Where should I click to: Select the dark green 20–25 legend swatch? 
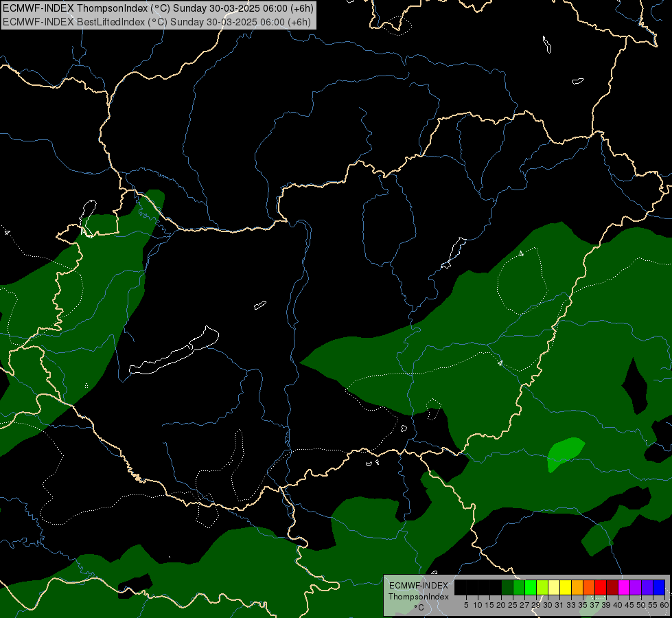(507, 587)
